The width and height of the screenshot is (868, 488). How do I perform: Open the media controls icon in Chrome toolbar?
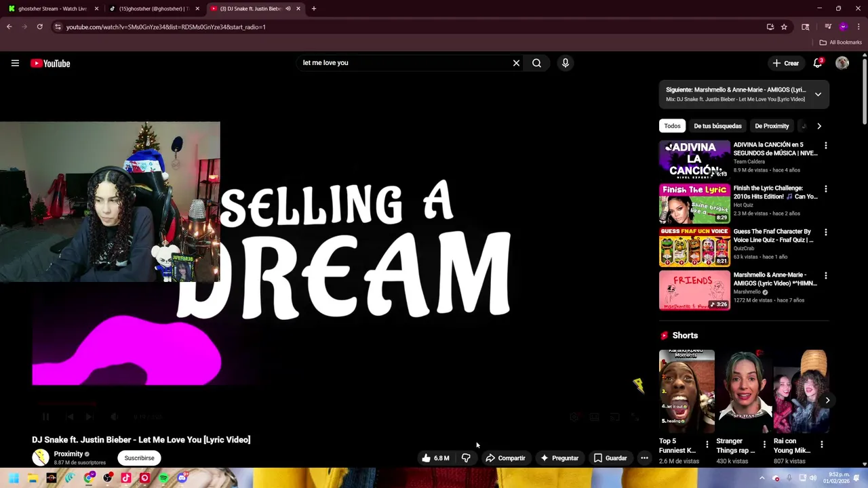click(828, 27)
